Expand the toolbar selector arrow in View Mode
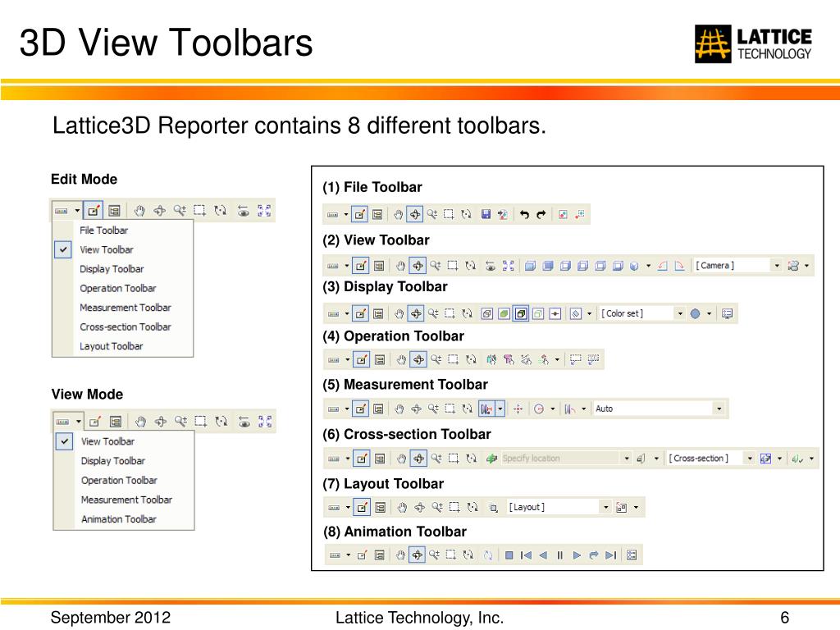Image resolution: width=840 pixels, height=630 pixels. point(78,422)
